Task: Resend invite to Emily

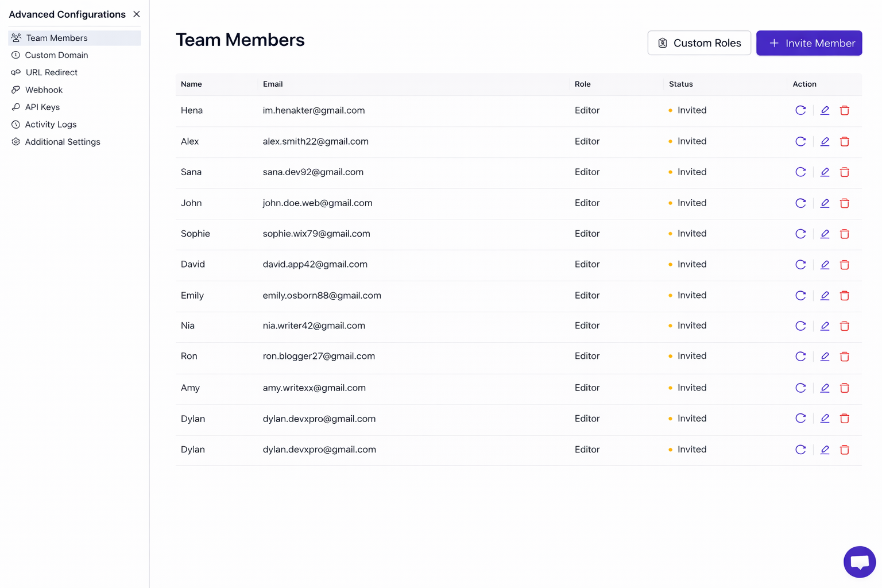Action: [800, 296]
